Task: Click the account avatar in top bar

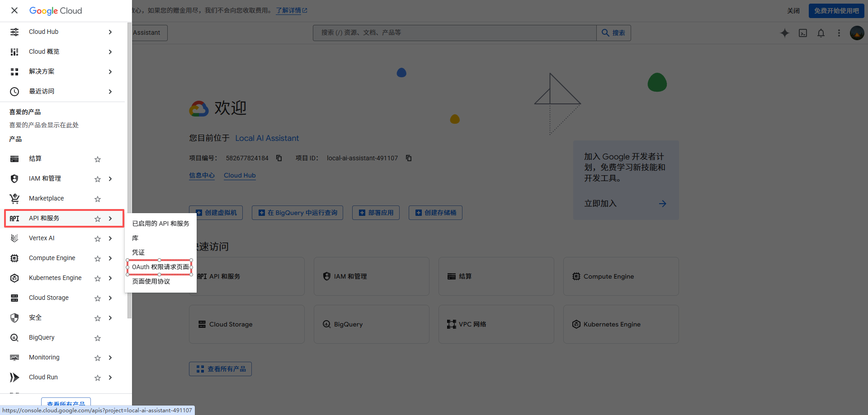Action: click(x=857, y=33)
